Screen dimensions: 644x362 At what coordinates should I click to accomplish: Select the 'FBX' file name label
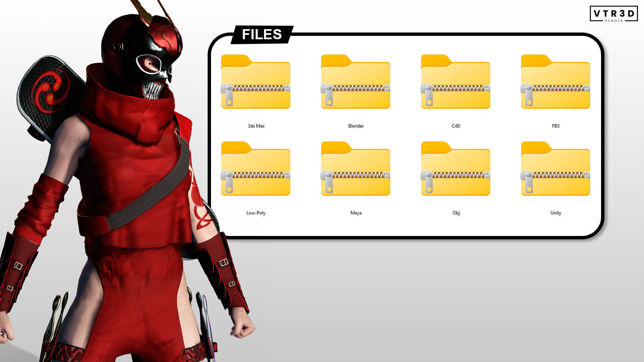(556, 126)
